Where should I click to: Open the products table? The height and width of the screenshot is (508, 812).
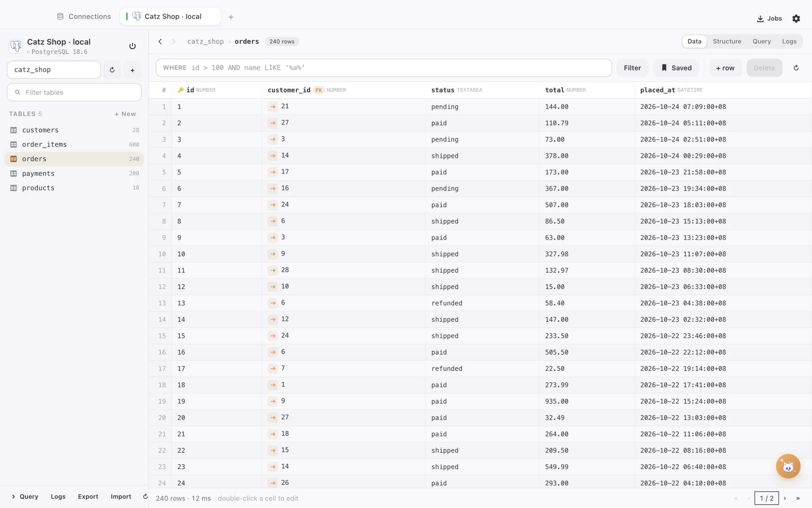click(74, 188)
